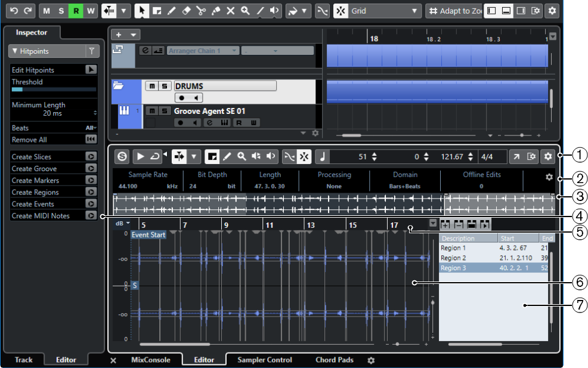Toggle Write automation W in top toolbar
588x368 pixels.
click(x=91, y=11)
